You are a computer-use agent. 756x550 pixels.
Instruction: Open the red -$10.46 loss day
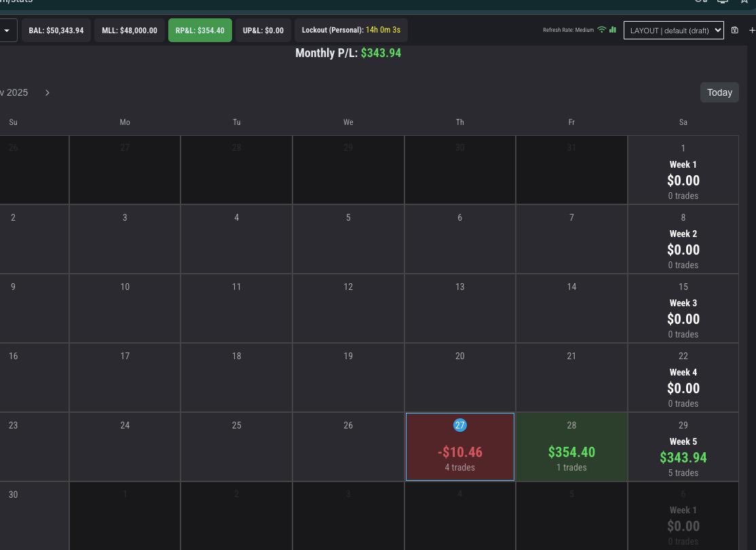coord(460,447)
